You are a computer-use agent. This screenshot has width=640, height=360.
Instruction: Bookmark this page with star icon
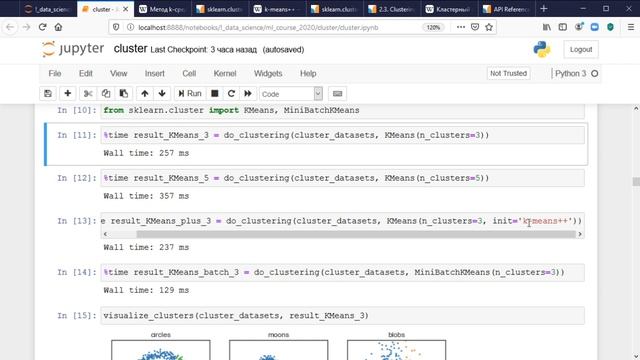489,27
